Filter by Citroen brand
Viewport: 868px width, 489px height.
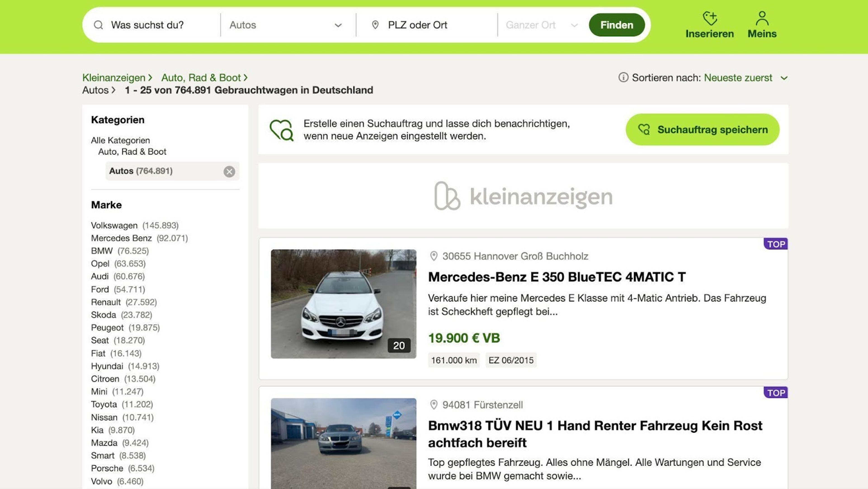click(105, 379)
